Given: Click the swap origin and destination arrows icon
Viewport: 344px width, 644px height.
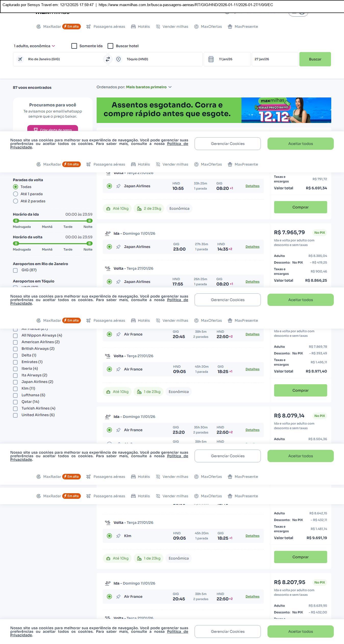Looking at the screenshot, I should [x=108, y=59].
